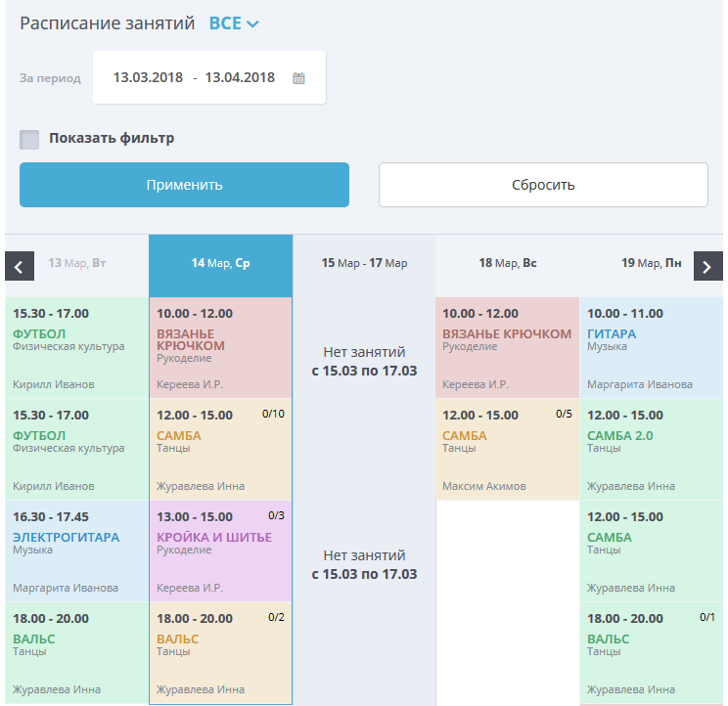Expand the ВСЕ schedule dropdown

[x=234, y=23]
